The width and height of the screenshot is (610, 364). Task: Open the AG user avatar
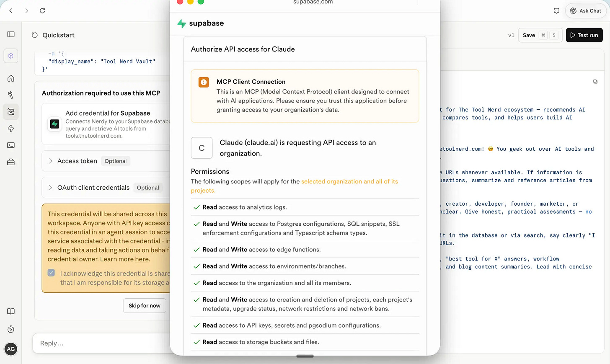[11, 349]
